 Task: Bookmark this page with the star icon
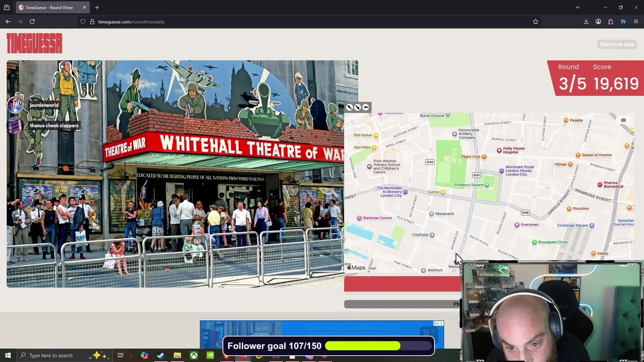pyautogui.click(x=535, y=22)
